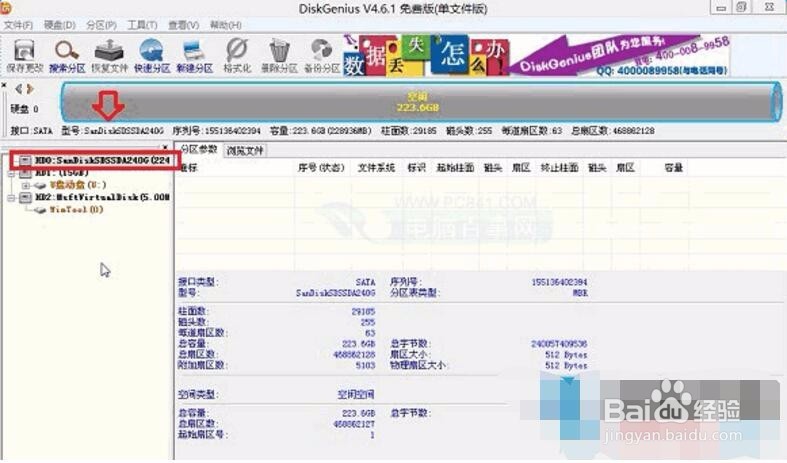Image resolution: width=787 pixels, height=463 pixels.
Task: Click the cylinder count value 29185 in details
Action: [363, 312]
